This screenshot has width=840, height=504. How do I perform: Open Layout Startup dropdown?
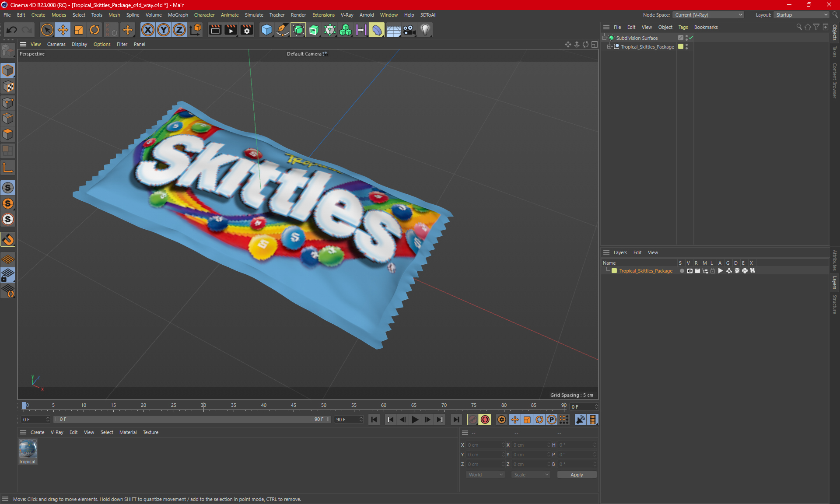pyautogui.click(x=801, y=15)
